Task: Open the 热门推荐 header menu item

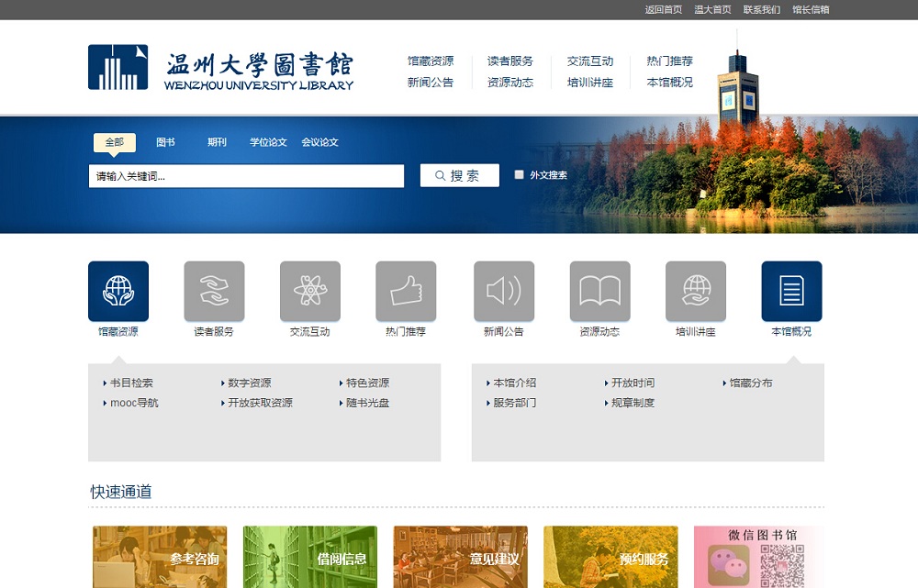Action: pyautogui.click(x=670, y=61)
